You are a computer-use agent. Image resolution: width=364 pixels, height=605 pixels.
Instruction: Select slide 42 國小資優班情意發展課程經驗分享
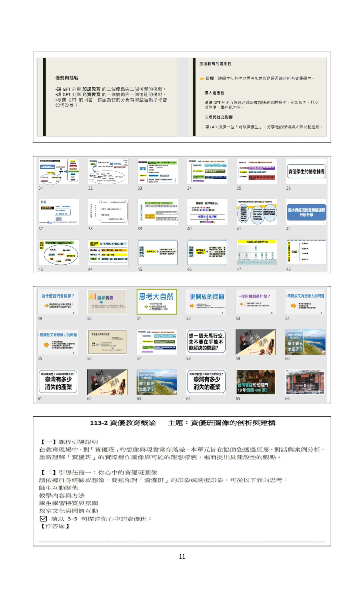click(x=306, y=212)
